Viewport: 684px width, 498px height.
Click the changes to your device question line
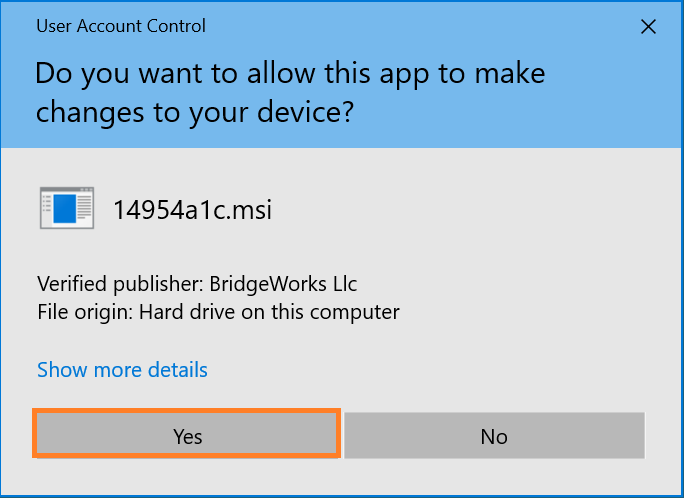coord(195,112)
